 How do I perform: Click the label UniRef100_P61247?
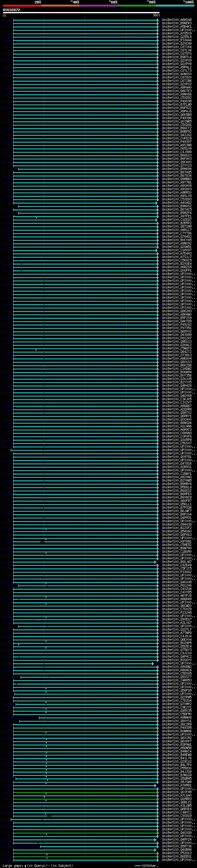[177, 338]
